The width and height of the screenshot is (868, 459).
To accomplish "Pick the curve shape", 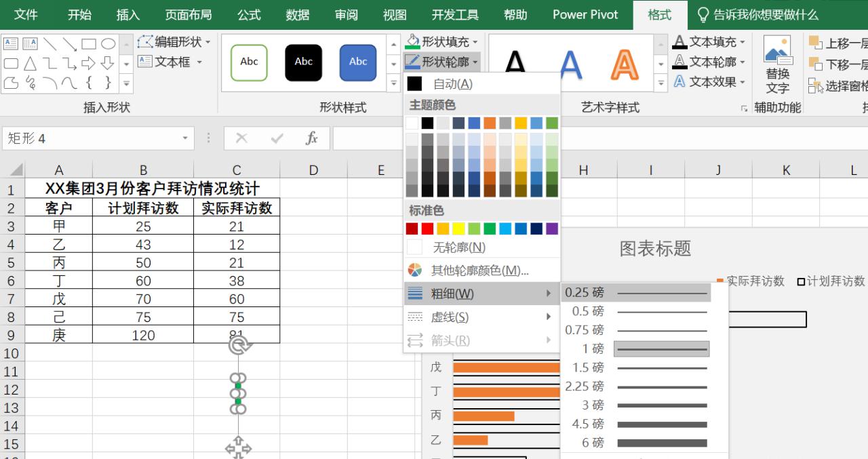I will coord(69,83).
